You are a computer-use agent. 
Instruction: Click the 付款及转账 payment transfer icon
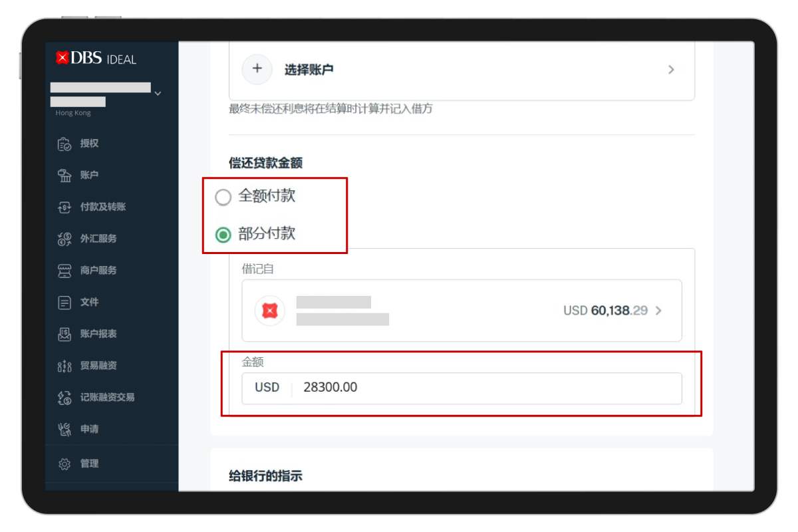coord(65,207)
